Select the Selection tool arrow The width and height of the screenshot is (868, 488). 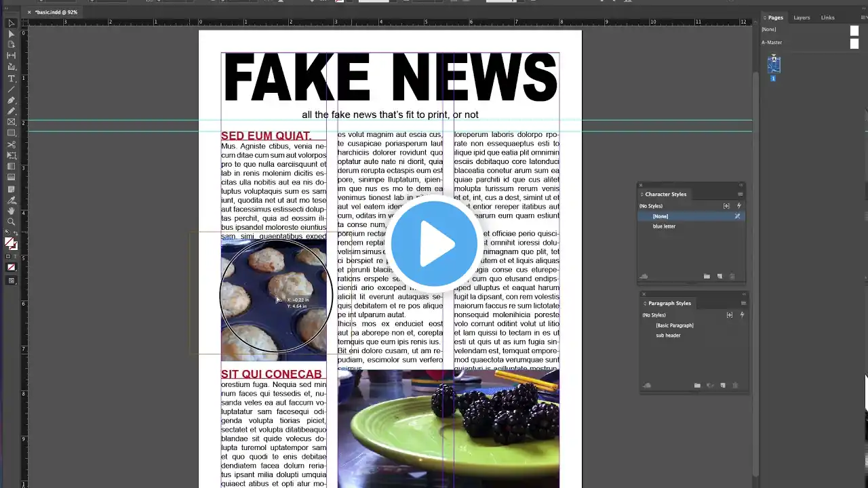pyautogui.click(x=12, y=23)
